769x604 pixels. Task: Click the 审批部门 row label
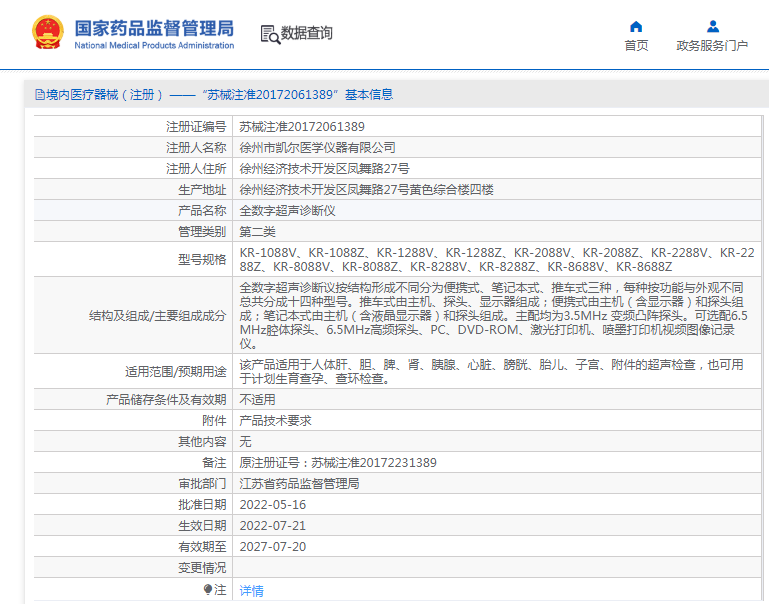[x=202, y=484]
